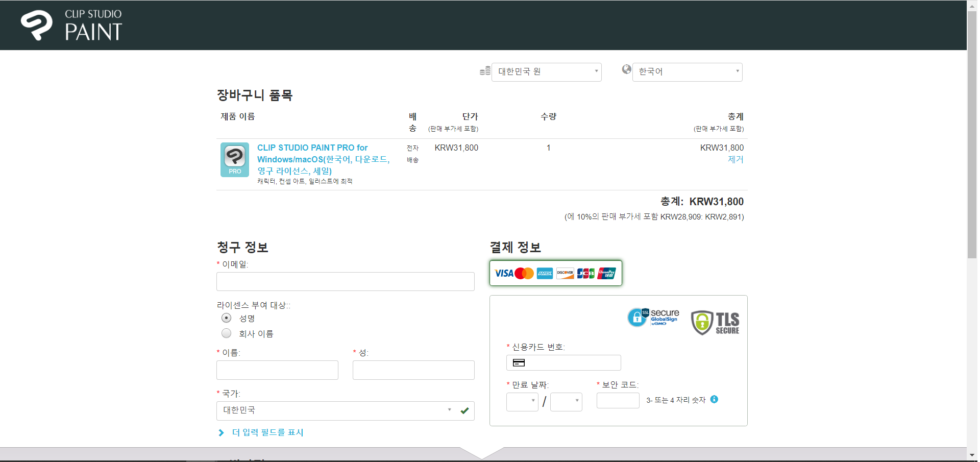980x462 pixels.
Task: Open the expiration year dropdown
Action: (566, 402)
